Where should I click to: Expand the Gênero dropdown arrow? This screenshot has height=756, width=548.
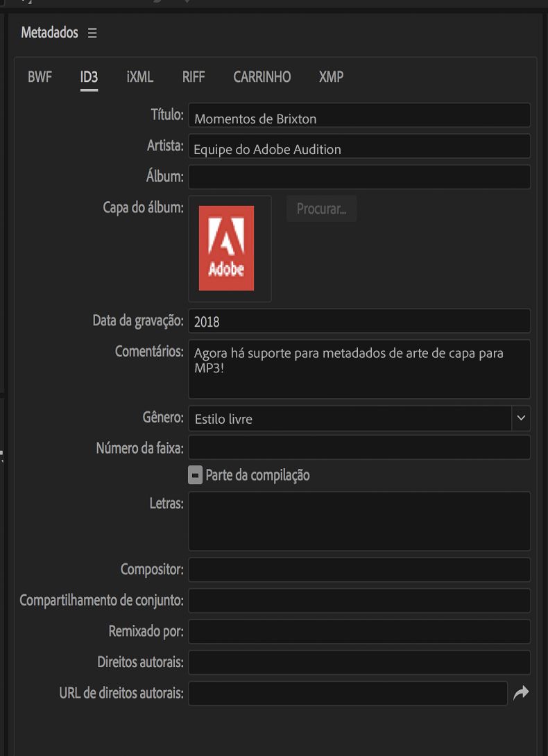pyautogui.click(x=521, y=418)
